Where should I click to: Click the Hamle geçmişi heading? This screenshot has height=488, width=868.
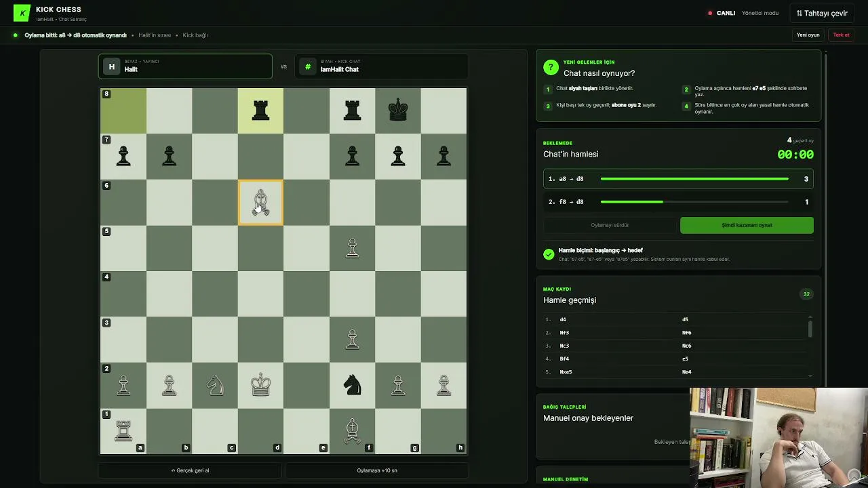[570, 300]
